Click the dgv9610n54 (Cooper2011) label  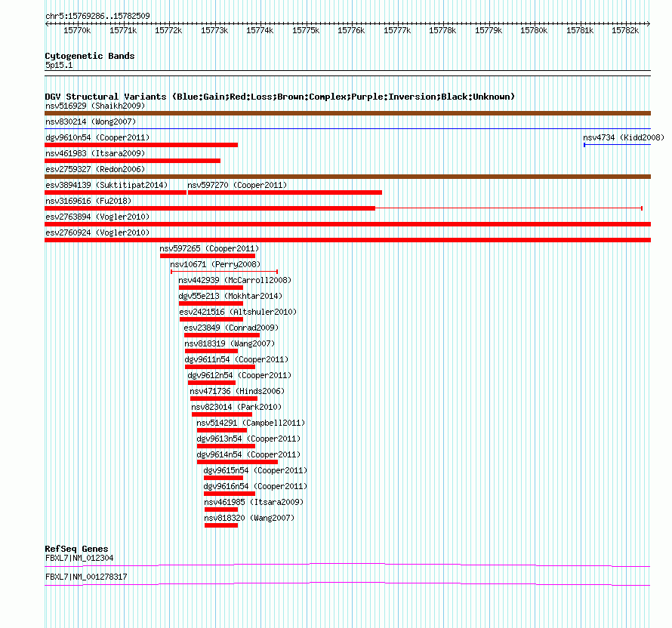(x=97, y=137)
